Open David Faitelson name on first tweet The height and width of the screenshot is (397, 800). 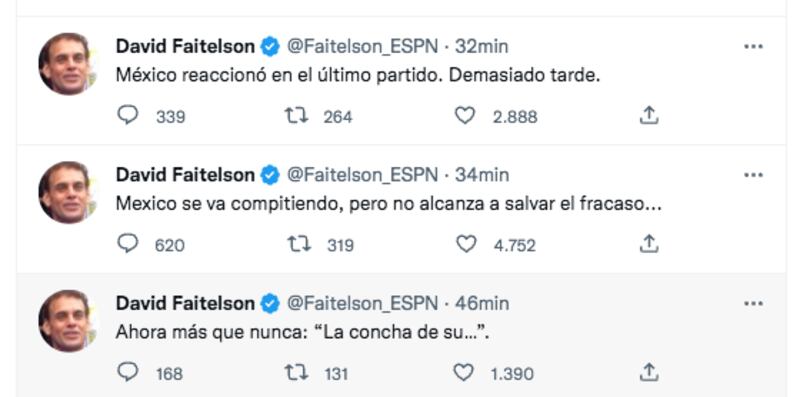(x=185, y=46)
